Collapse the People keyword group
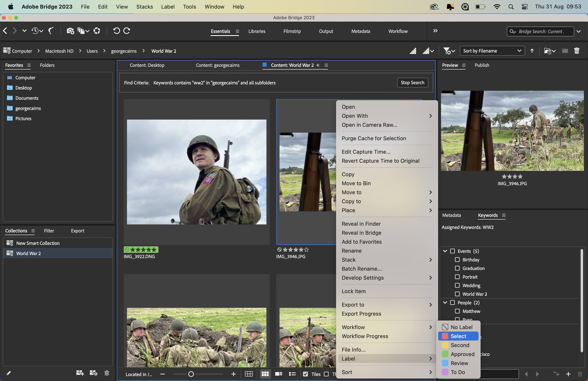 click(445, 303)
